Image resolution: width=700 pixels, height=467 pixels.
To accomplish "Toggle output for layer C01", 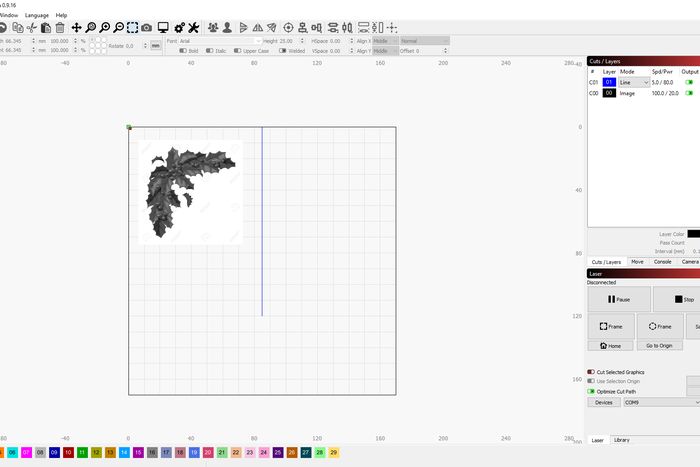I will [x=689, y=82].
